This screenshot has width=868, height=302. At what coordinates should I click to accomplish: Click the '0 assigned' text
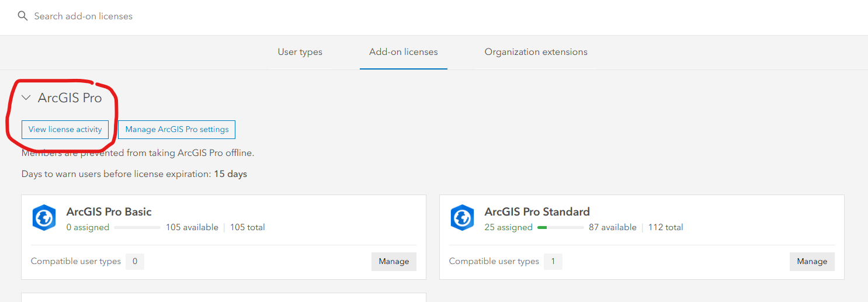[88, 227]
